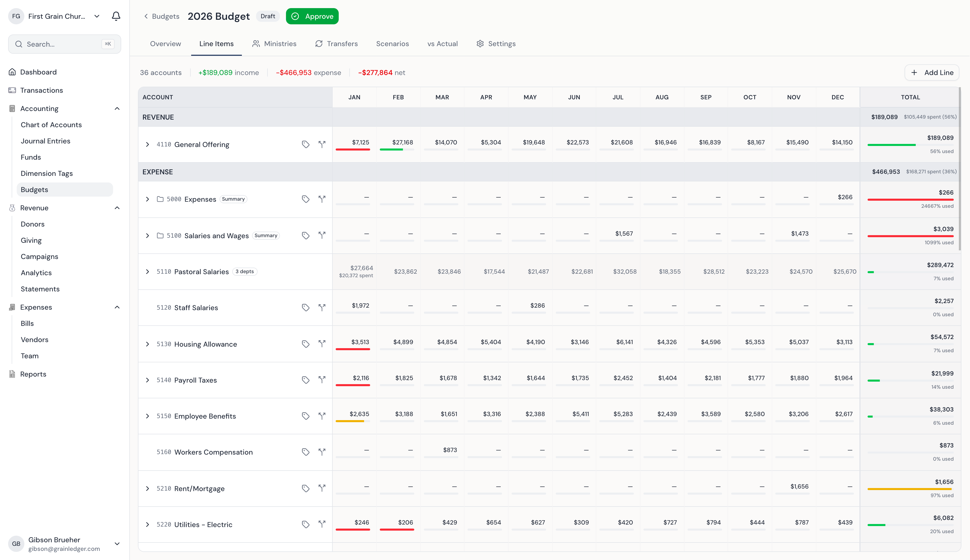Expand the 4110 General Offering row

click(147, 144)
